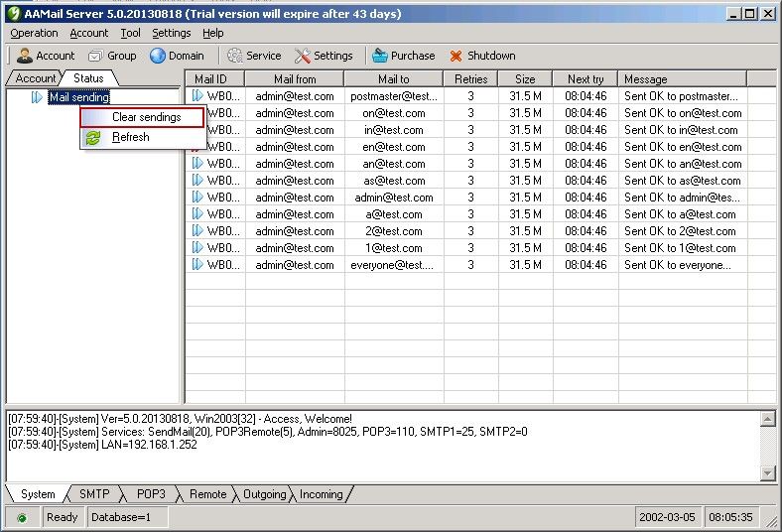Click the Purchase basket icon
The width and height of the screenshot is (782, 532).
pos(379,56)
